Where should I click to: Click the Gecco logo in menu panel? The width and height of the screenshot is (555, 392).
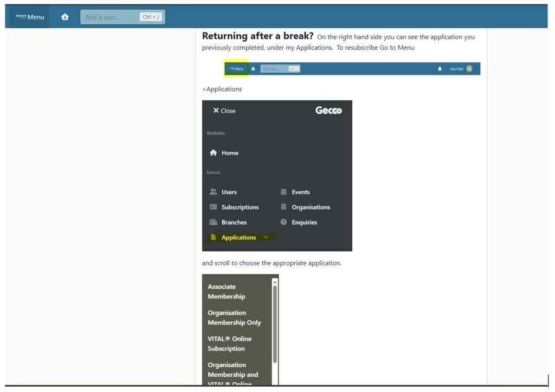click(x=328, y=110)
